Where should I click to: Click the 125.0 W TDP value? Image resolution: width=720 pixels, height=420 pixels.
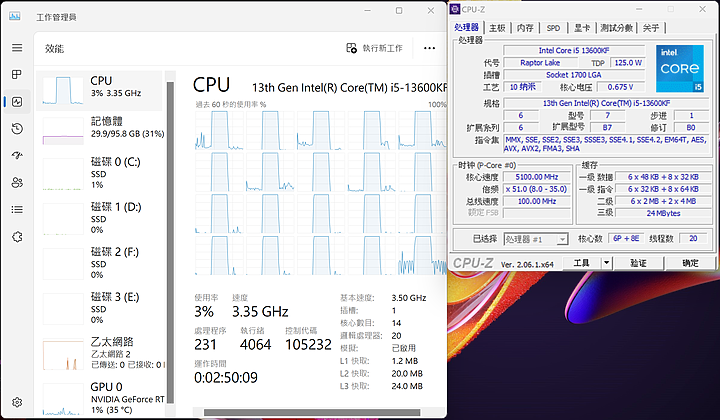click(x=628, y=62)
